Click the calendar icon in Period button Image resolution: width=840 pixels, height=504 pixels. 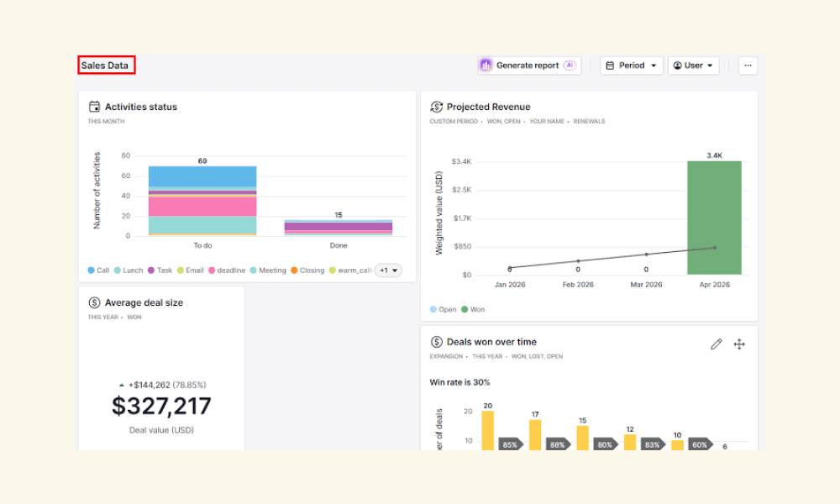click(610, 66)
